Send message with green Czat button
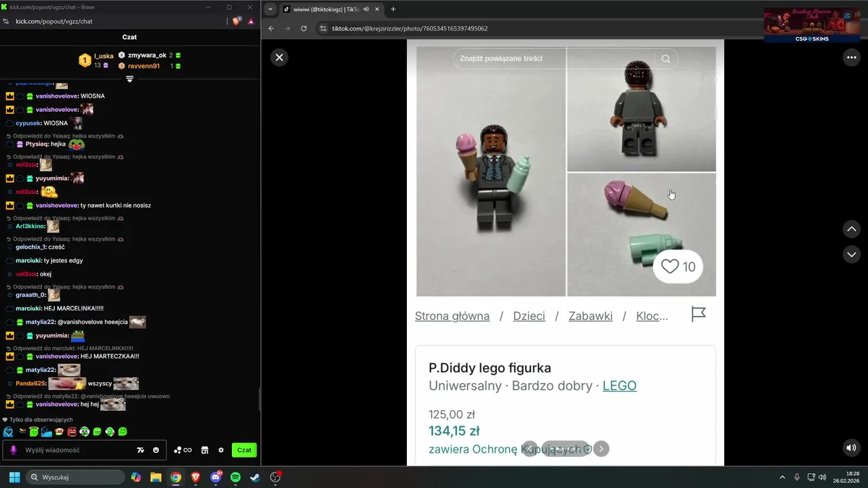The width and height of the screenshot is (868, 488). pyautogui.click(x=244, y=450)
